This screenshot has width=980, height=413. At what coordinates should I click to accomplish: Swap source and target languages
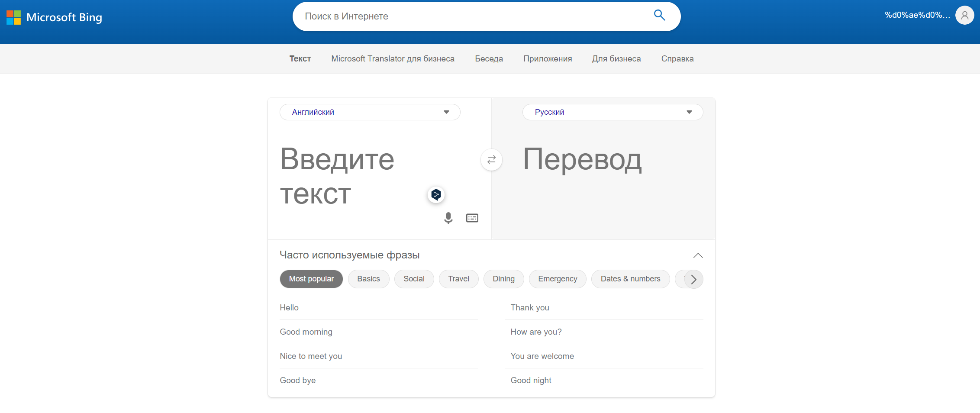pos(491,160)
